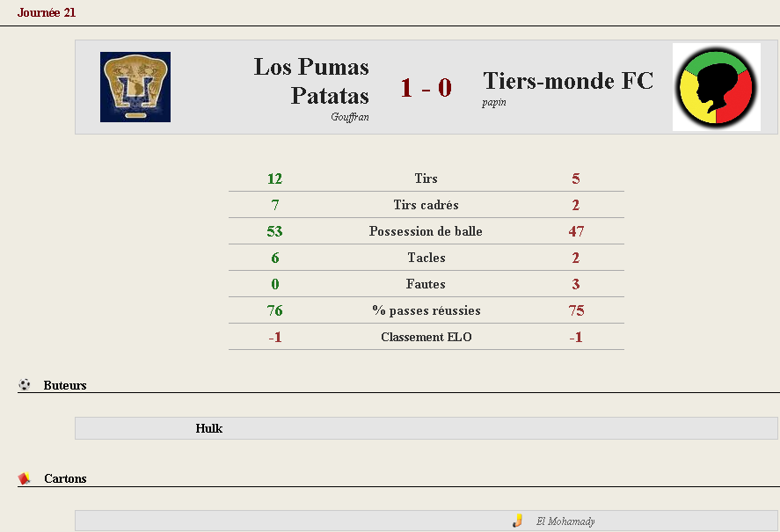Click the Possession de balle stat label
This screenshot has width=780, height=532.
tap(426, 231)
